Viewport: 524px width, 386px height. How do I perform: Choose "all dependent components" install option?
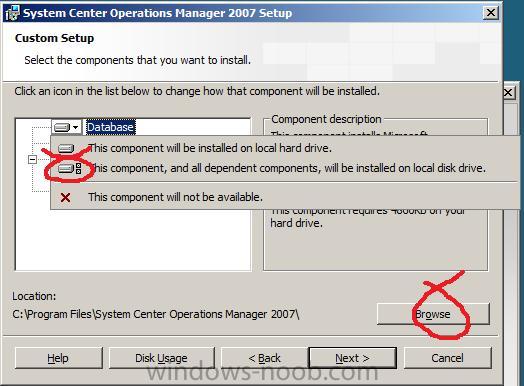pyautogui.click(x=285, y=168)
